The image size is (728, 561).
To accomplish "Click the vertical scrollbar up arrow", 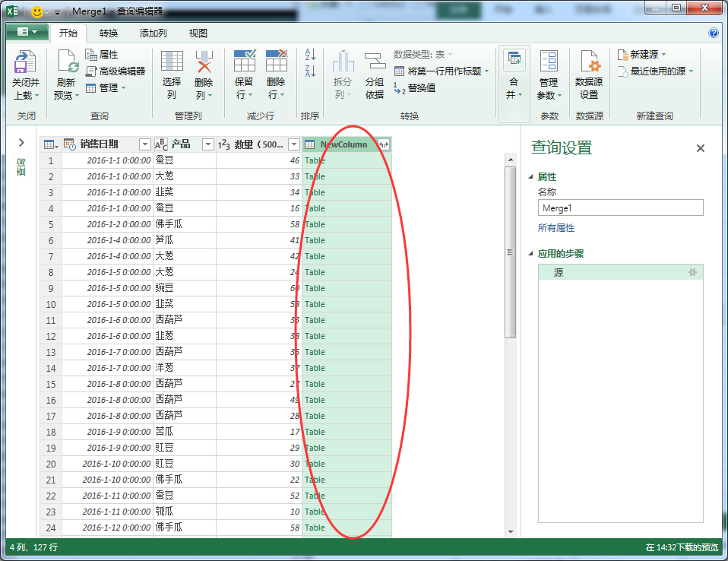I will (510, 160).
